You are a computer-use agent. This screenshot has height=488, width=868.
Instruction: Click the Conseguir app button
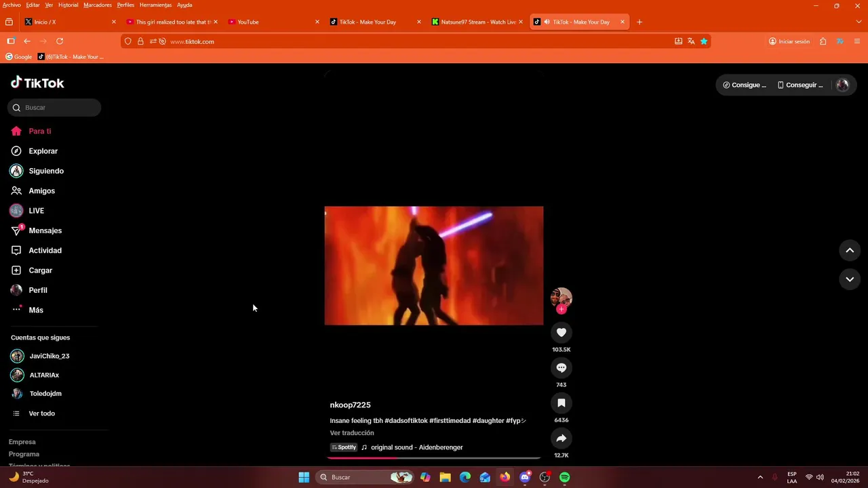[x=800, y=85]
